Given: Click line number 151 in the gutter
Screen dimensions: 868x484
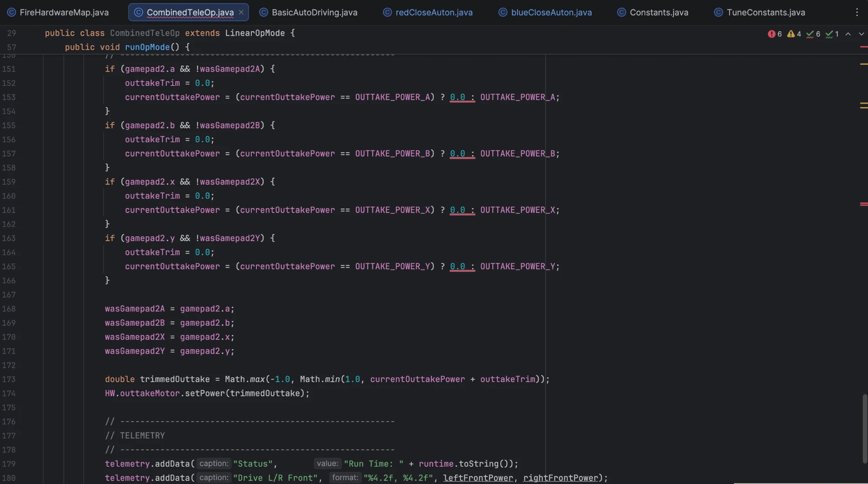Looking at the screenshot, I should (x=9, y=69).
